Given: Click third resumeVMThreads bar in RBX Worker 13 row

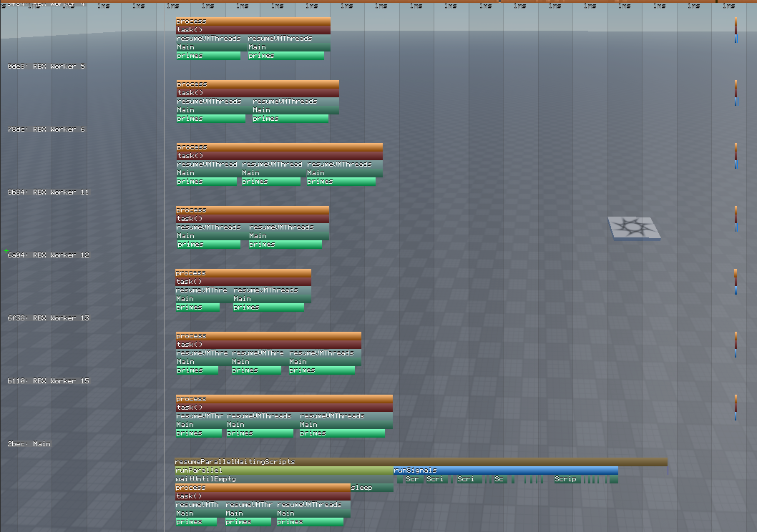Looking at the screenshot, I should 325,353.
